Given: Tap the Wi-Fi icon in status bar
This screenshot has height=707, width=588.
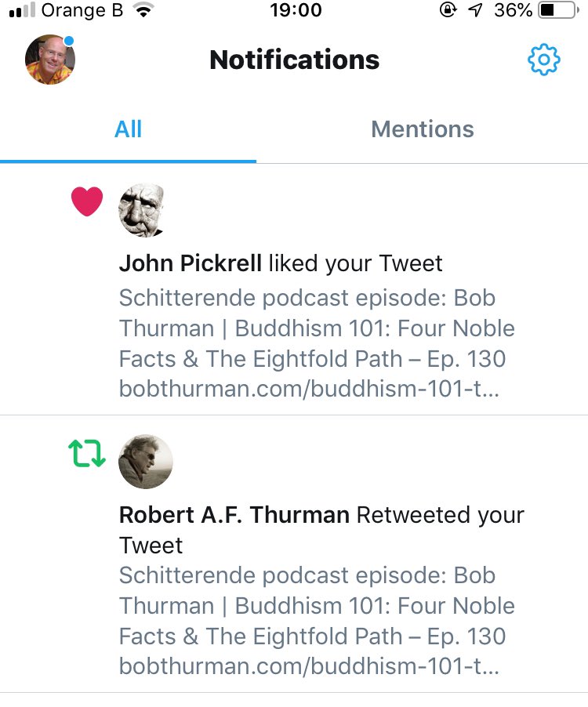Looking at the screenshot, I should tap(143, 10).
